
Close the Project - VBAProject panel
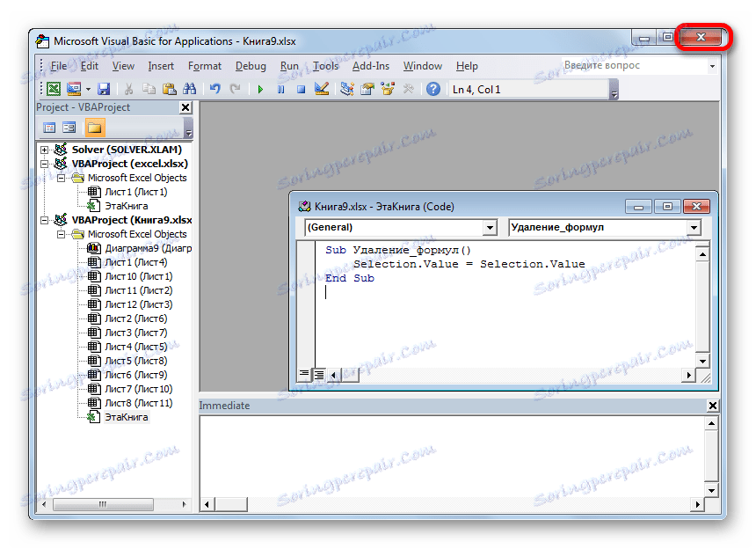click(x=185, y=107)
